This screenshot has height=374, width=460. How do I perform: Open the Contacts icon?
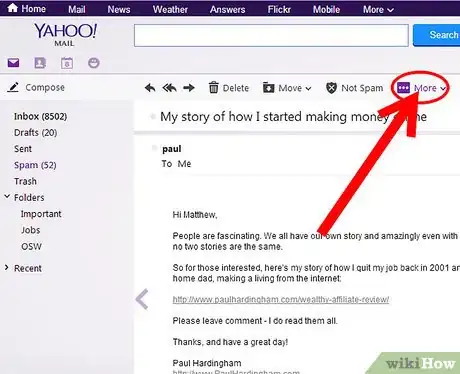point(40,63)
